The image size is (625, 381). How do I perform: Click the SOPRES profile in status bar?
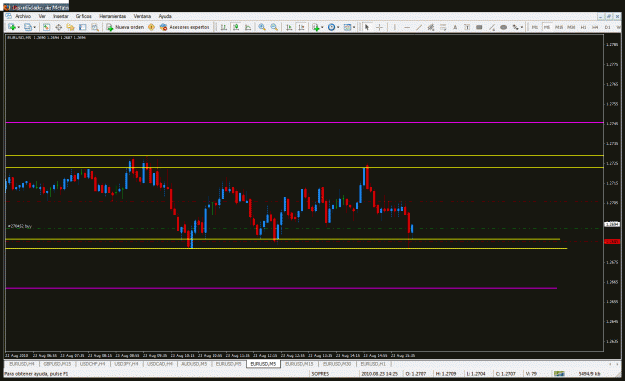320,374
